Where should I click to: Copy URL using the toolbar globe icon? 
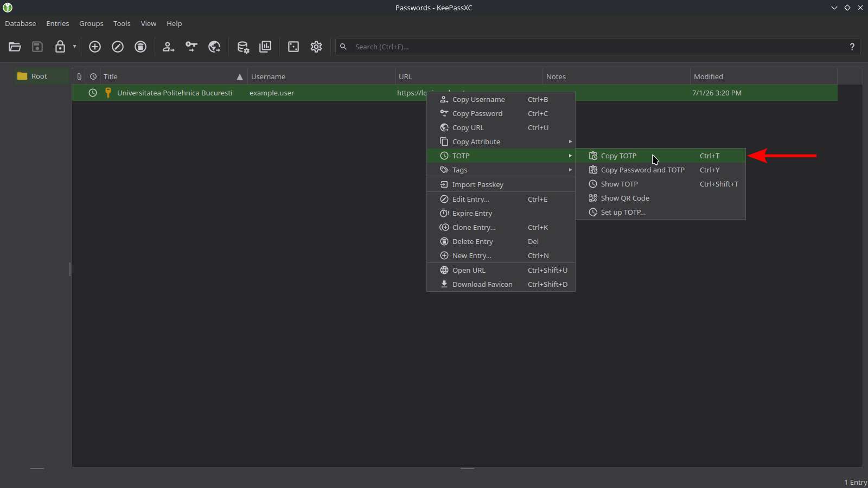214,47
